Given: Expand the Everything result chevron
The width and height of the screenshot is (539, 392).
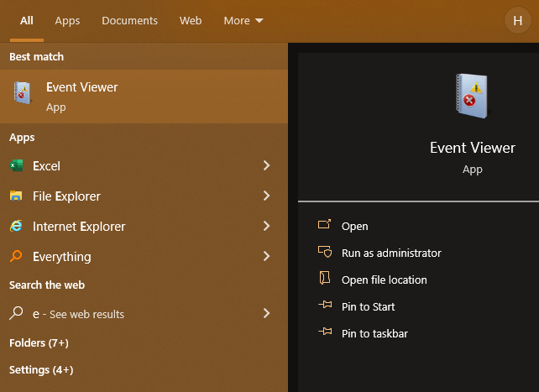Looking at the screenshot, I should [266, 257].
